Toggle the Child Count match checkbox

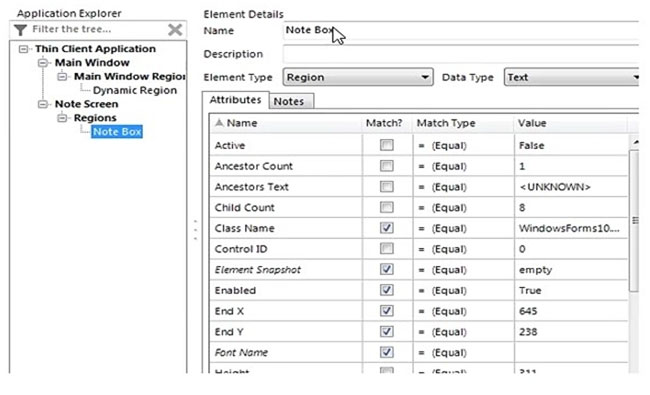386,207
